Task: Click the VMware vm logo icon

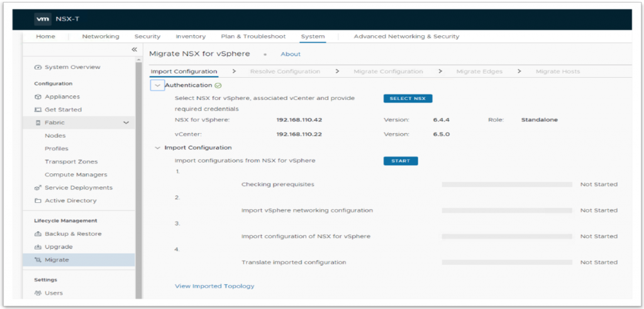Action: click(43, 19)
